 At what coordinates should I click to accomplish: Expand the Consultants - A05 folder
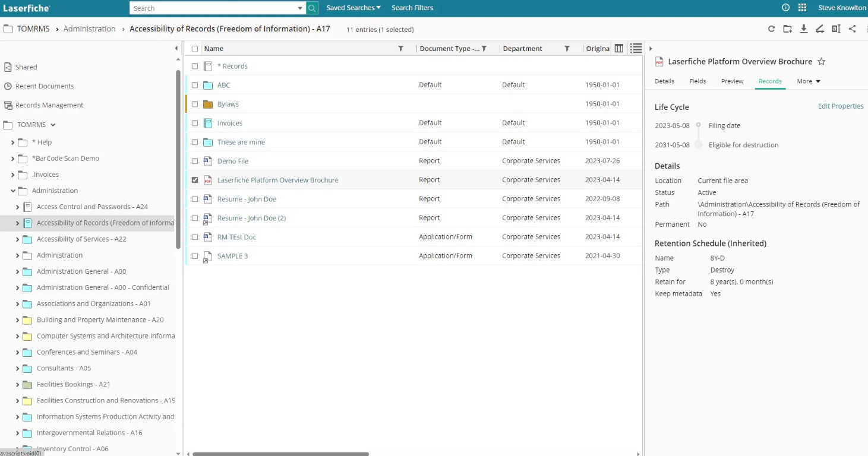[x=17, y=369]
